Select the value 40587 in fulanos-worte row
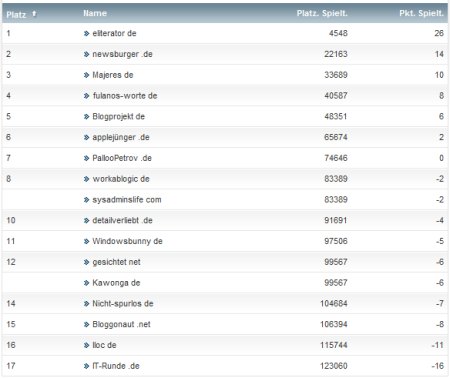 click(x=336, y=96)
